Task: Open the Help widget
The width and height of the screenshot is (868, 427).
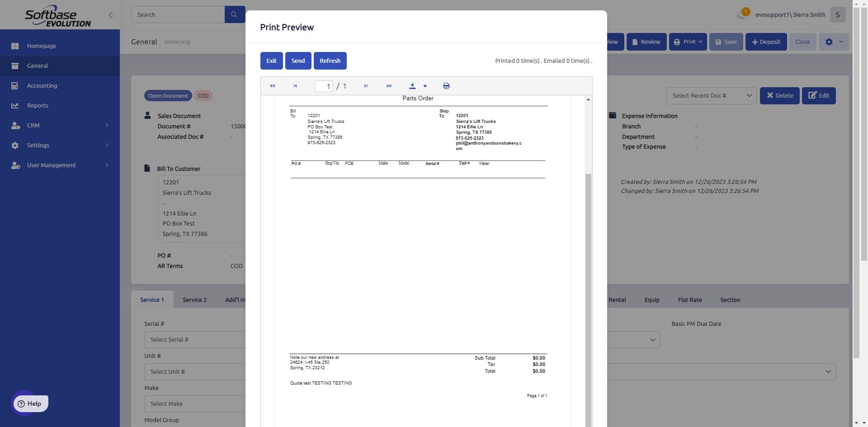Action: tap(30, 403)
